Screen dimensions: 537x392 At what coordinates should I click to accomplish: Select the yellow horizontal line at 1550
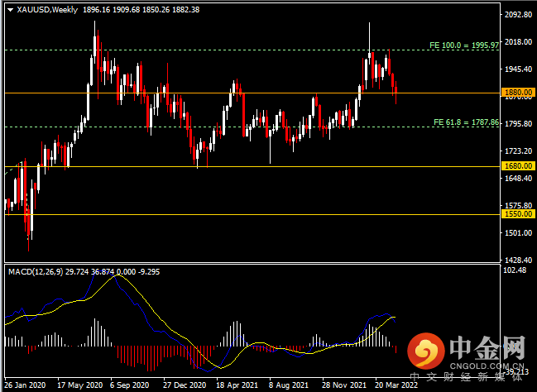click(x=252, y=215)
